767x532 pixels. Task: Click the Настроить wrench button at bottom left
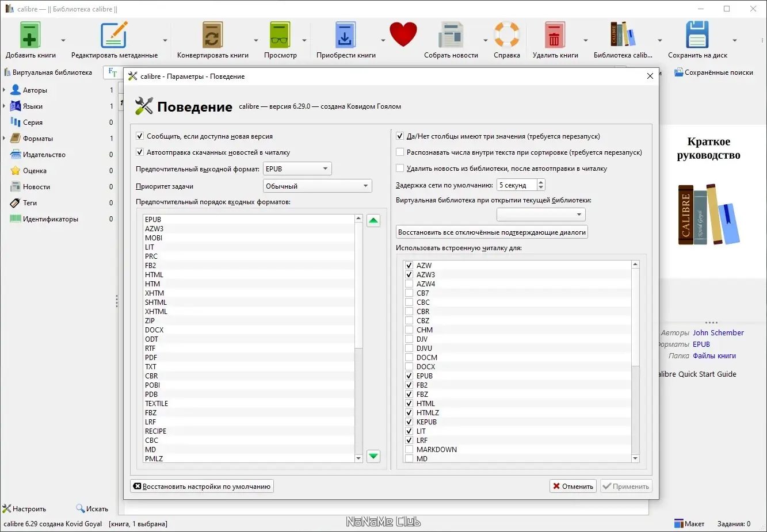click(x=24, y=509)
